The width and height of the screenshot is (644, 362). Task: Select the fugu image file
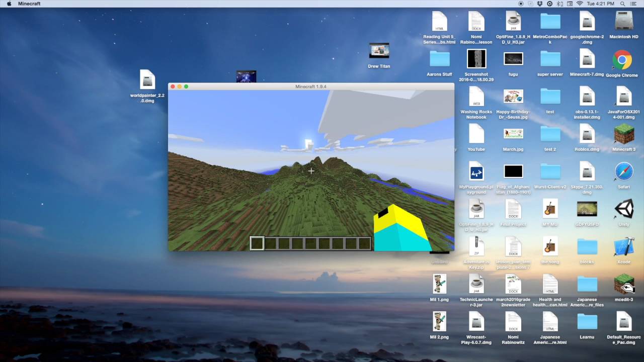click(x=513, y=59)
